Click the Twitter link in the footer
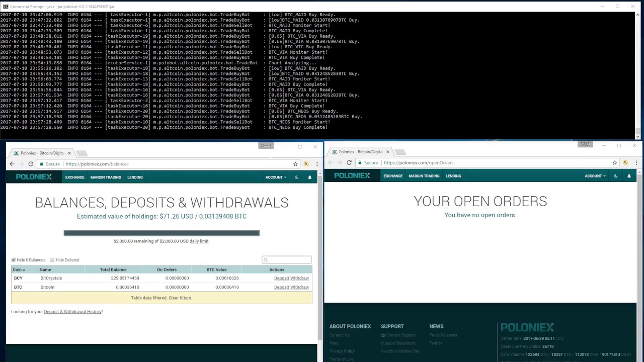The width and height of the screenshot is (644, 362). [436, 343]
